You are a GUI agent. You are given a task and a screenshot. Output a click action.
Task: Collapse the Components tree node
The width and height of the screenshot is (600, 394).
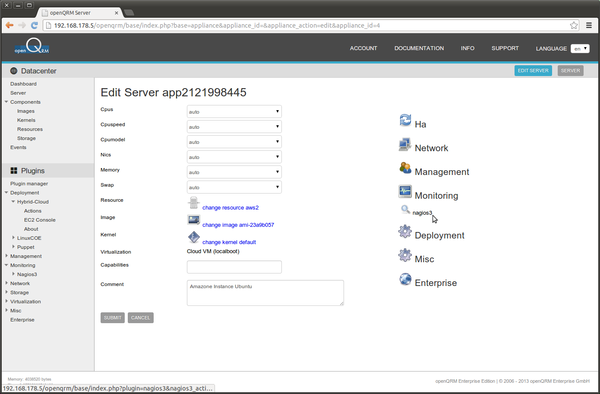click(6, 102)
